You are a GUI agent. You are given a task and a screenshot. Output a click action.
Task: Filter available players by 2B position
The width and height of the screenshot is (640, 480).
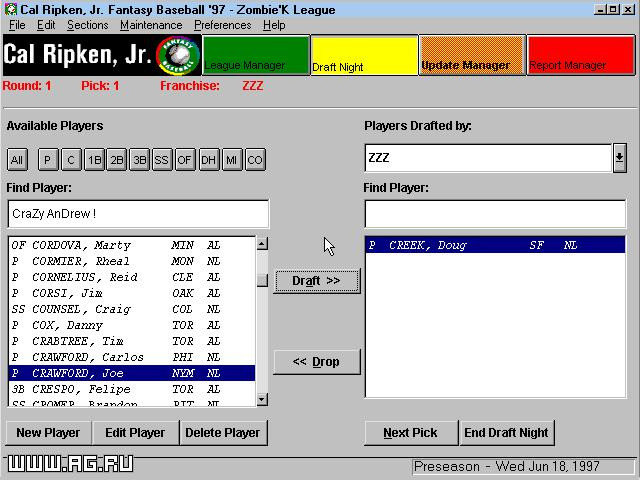click(117, 160)
